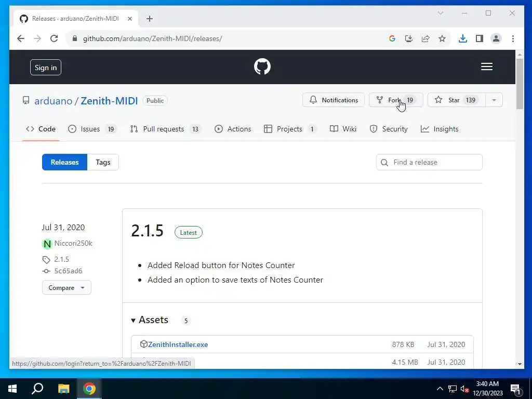This screenshot has width=532, height=399.
Task: Click the Public badge
Action: [x=155, y=101]
